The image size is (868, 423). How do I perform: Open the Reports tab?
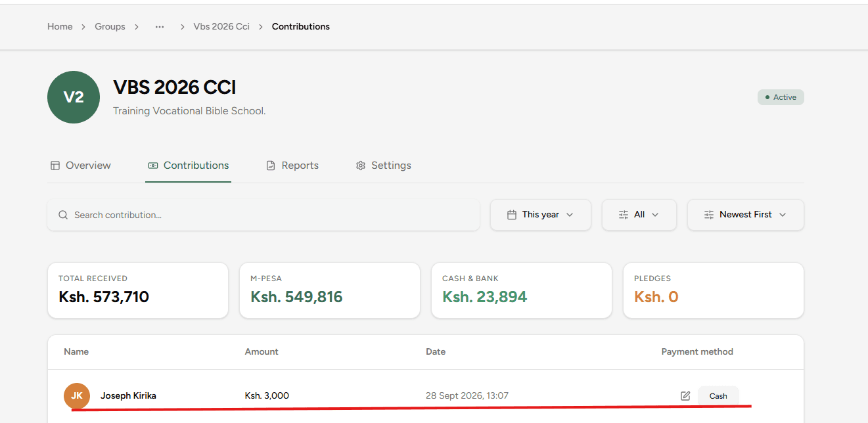coord(292,166)
